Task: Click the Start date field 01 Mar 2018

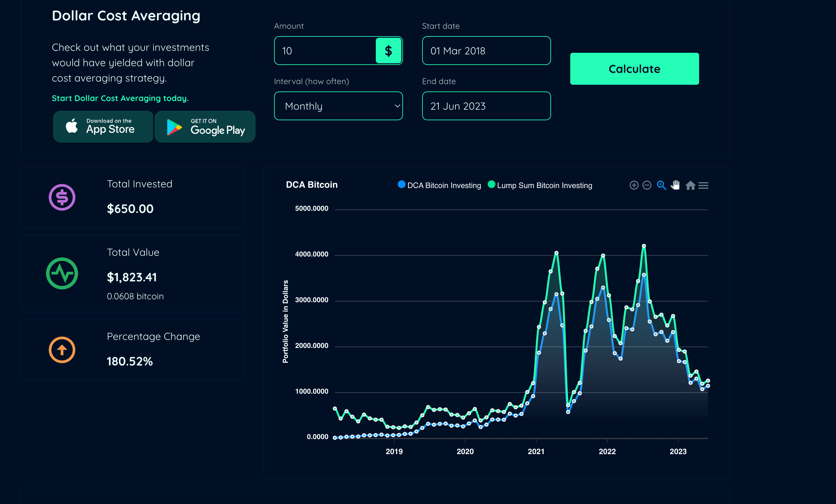Action: [486, 51]
